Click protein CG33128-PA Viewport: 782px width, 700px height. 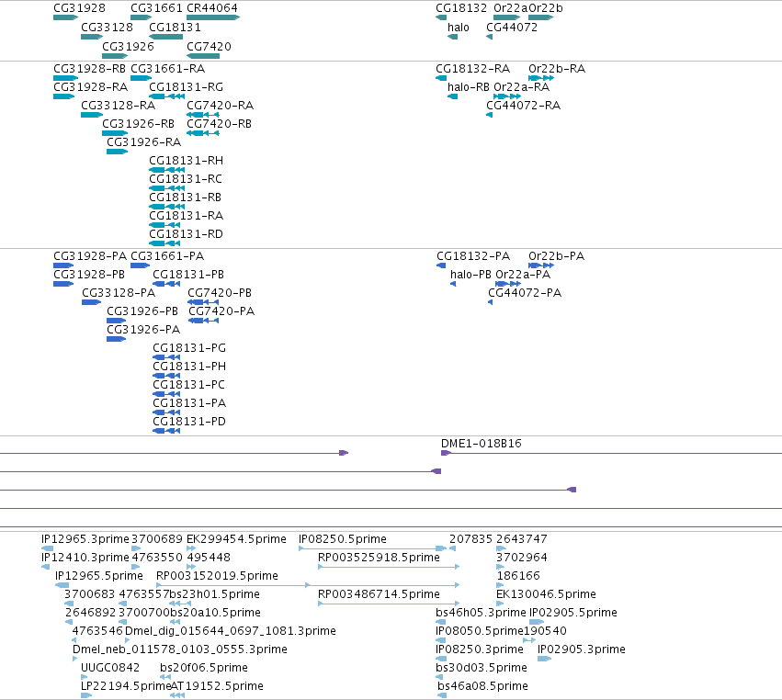coord(119,293)
